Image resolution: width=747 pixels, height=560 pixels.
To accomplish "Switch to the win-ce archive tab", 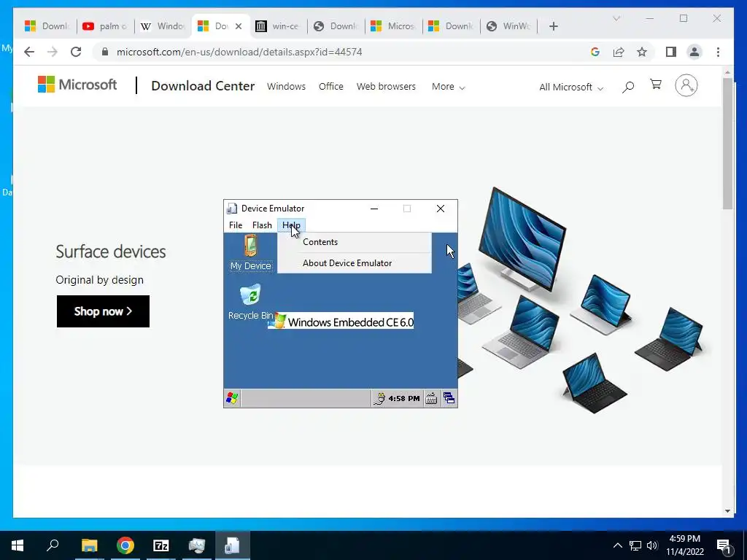I will [x=278, y=26].
